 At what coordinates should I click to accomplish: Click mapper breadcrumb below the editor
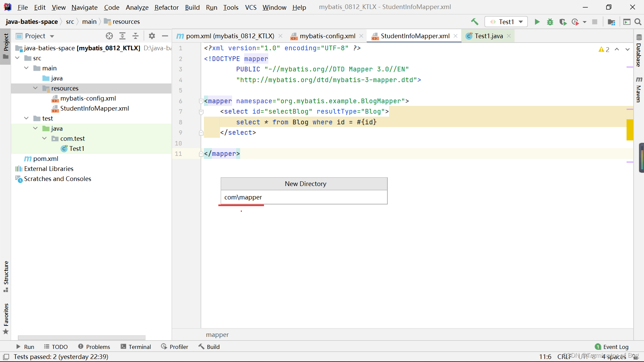coord(217,335)
